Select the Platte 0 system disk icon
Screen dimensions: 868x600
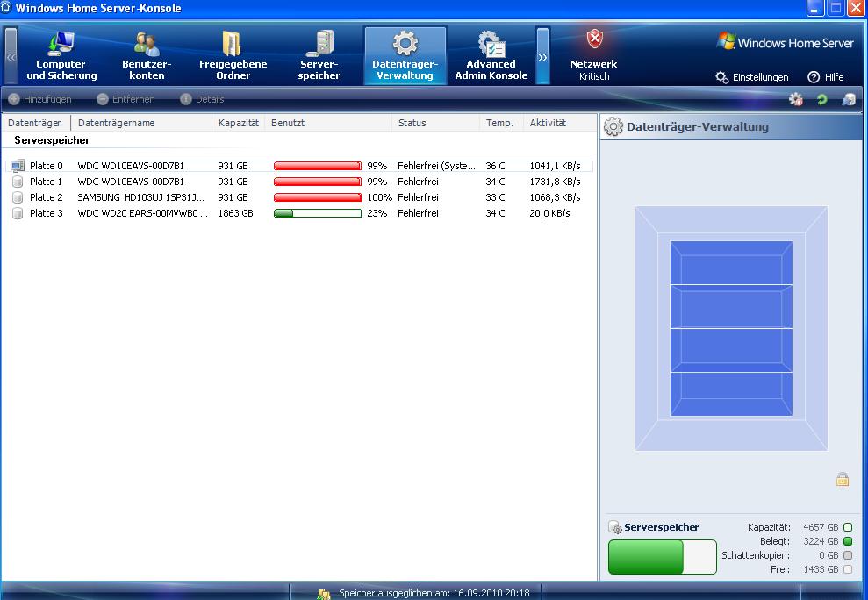[18, 166]
